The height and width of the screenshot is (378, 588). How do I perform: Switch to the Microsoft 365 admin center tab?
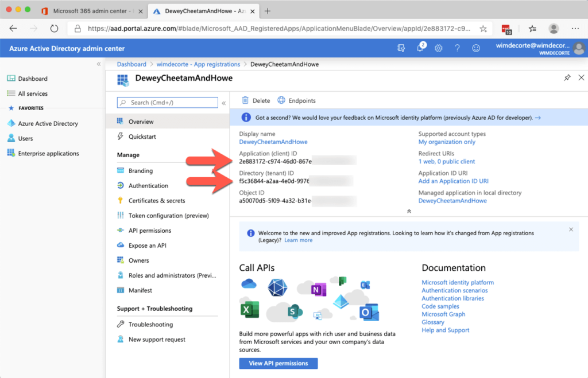point(92,10)
